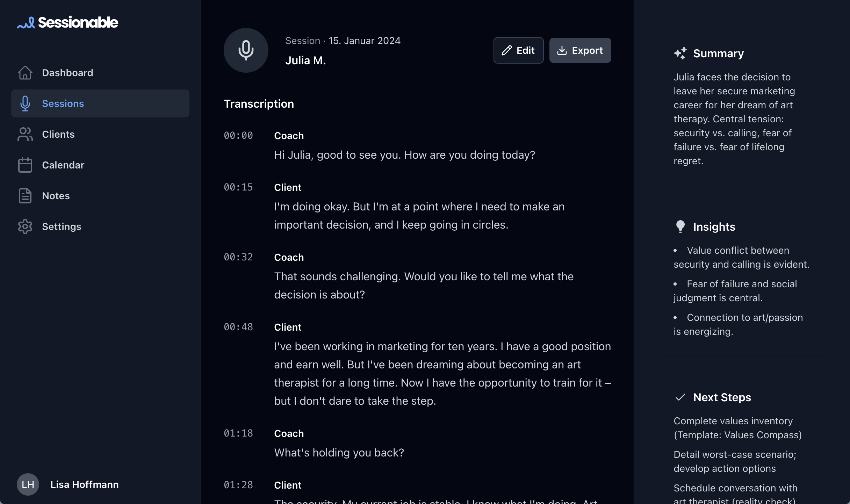The width and height of the screenshot is (850, 504).
Task: Open the Calendar section
Action: pyautogui.click(x=63, y=165)
